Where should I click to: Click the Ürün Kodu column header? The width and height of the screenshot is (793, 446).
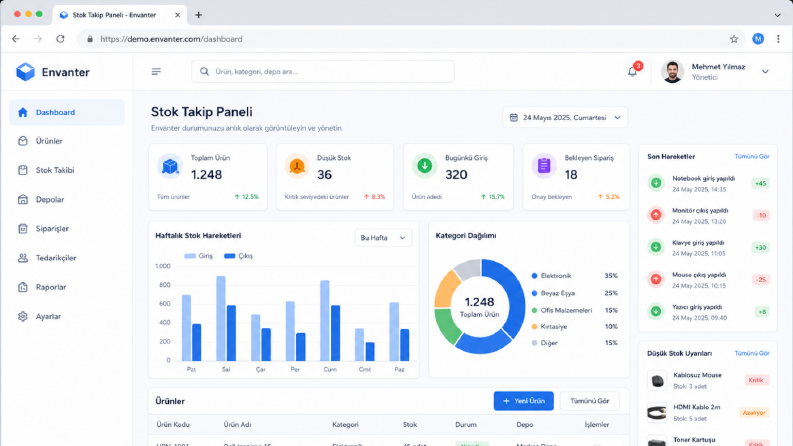172,425
